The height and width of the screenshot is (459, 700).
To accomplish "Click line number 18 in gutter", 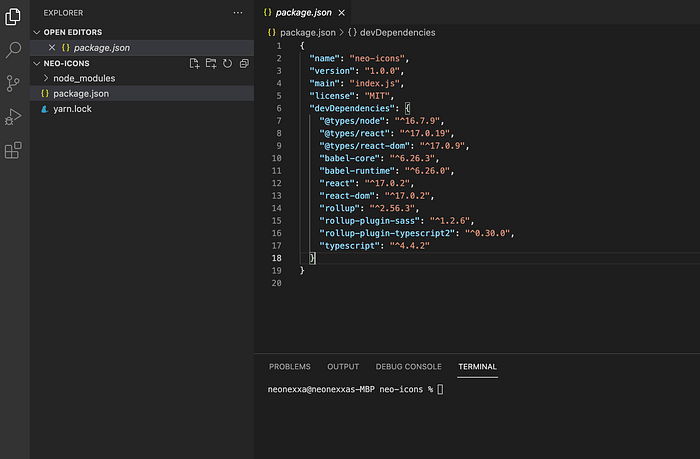I will click(x=277, y=258).
